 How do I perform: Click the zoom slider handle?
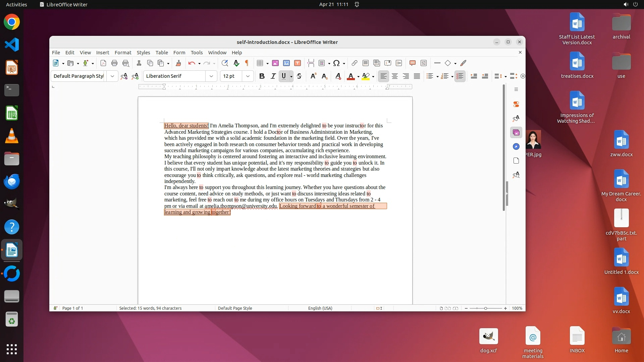click(x=485, y=308)
